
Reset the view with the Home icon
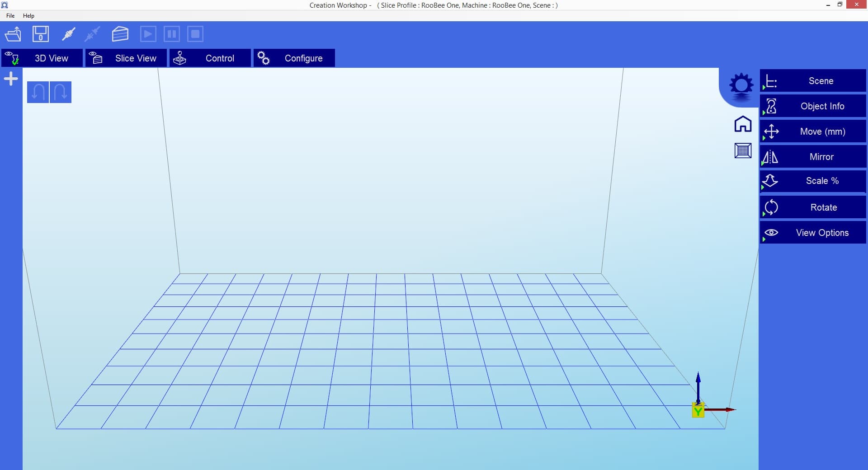(743, 124)
